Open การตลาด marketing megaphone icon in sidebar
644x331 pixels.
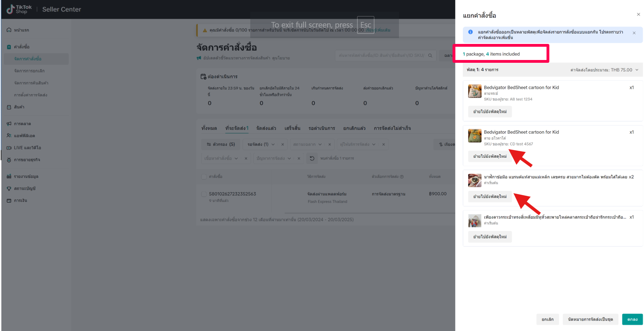click(x=9, y=124)
